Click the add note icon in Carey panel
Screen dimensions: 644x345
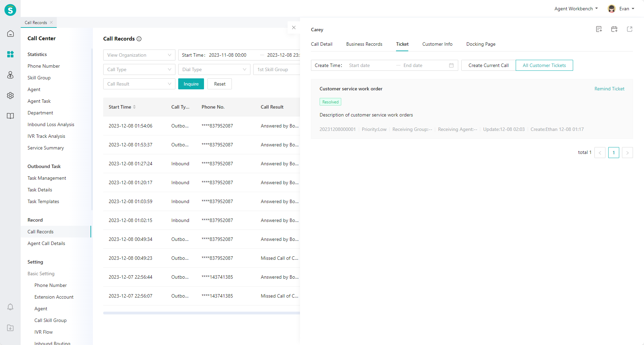(599, 29)
